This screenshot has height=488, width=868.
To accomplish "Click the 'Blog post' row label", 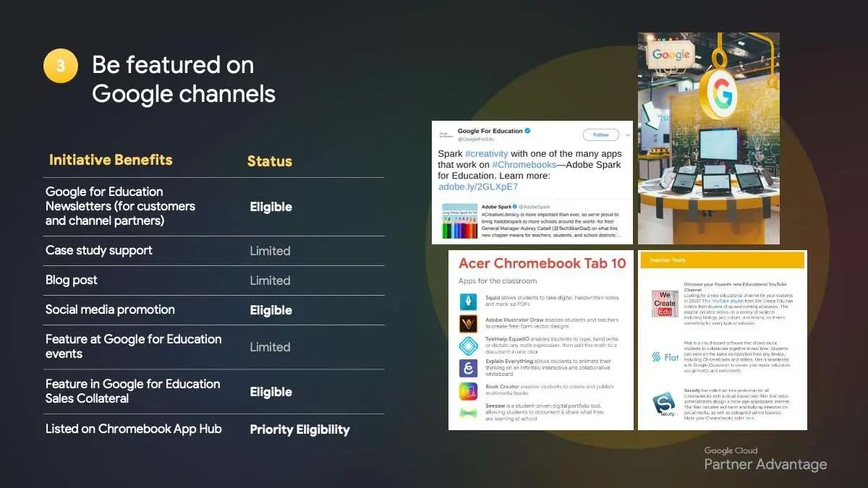I will click(x=72, y=280).
